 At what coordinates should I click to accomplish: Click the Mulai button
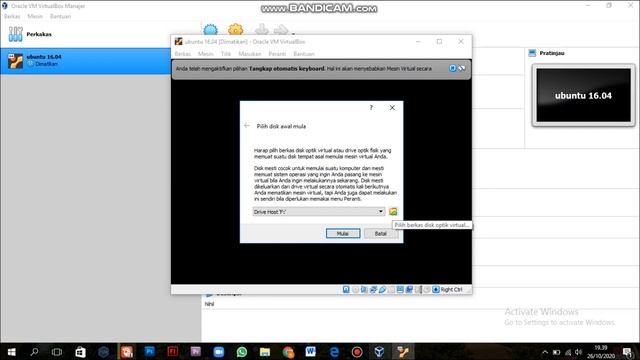[343, 233]
